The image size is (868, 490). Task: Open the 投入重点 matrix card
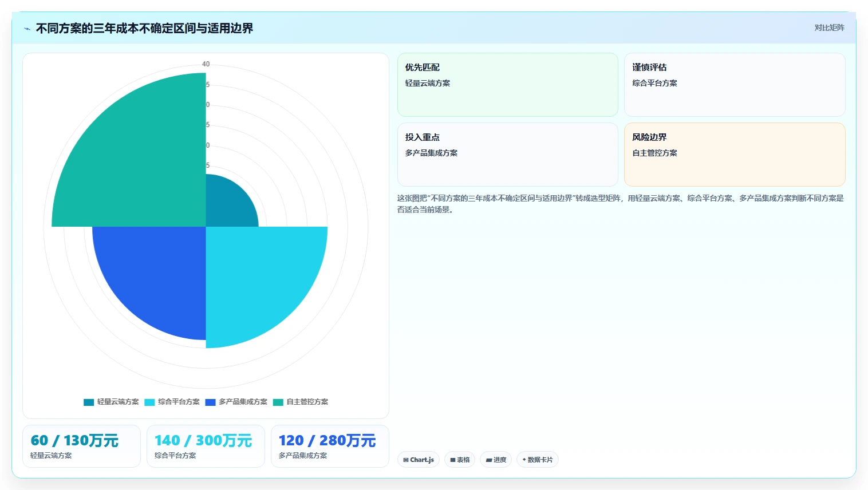508,155
